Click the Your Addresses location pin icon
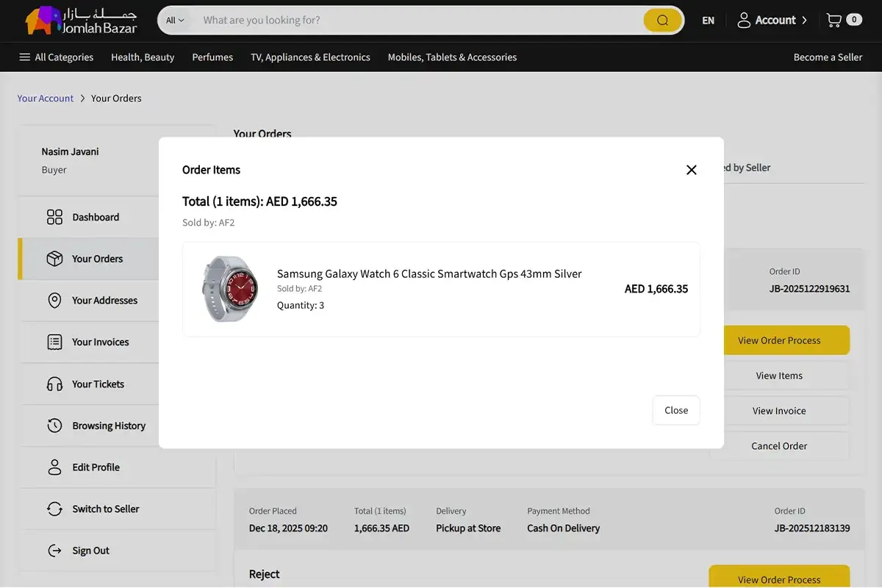 pos(55,300)
